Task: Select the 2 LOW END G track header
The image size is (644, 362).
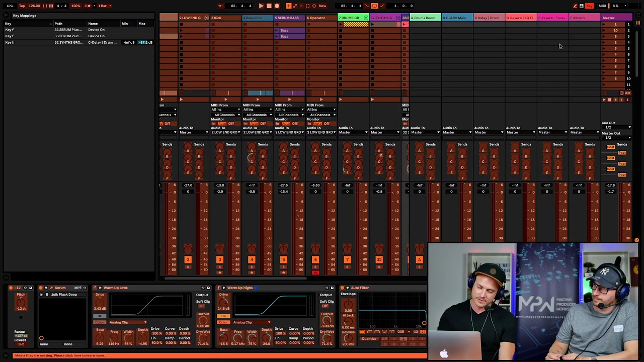Action: (194, 18)
